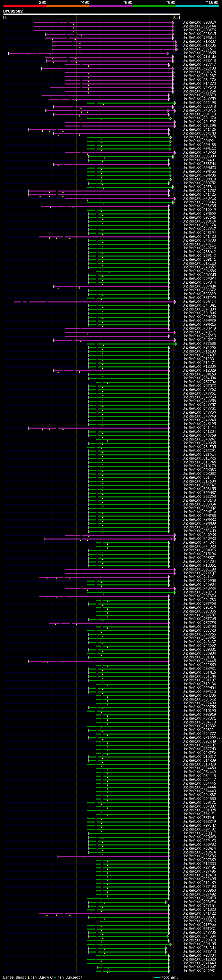Click the UniRef100_Q41423 label
Image resolution: width=222 pixels, height=980 pixels.
coord(199,237)
